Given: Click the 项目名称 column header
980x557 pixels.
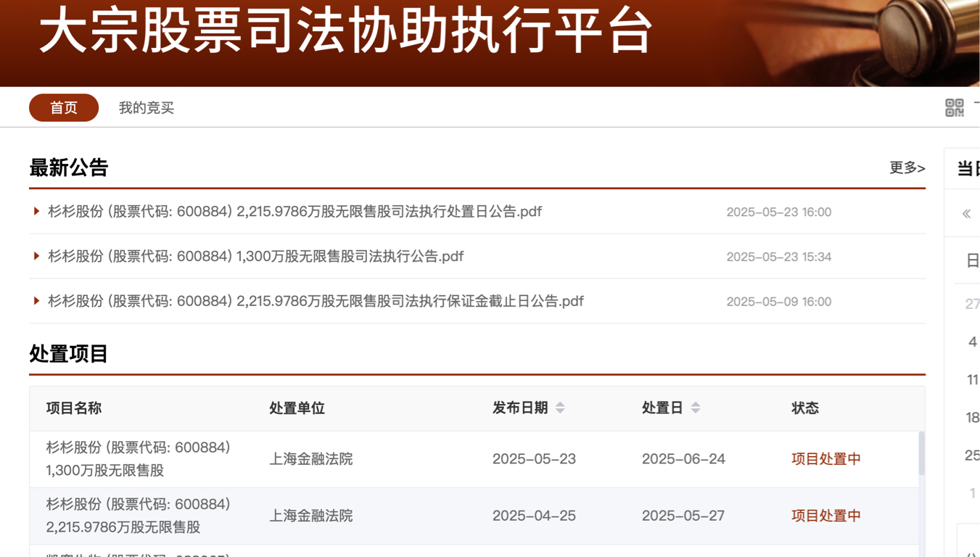Looking at the screenshot, I should [x=74, y=408].
